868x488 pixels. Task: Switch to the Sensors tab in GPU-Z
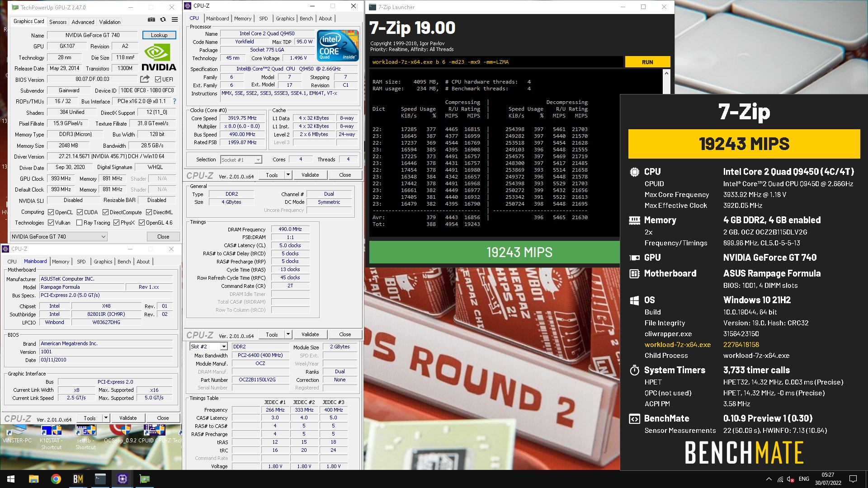coord(58,22)
